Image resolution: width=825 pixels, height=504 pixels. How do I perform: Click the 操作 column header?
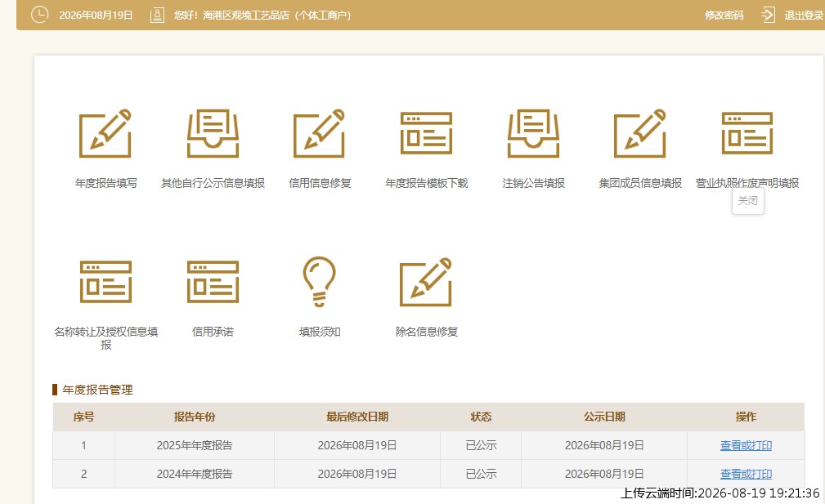coord(746,417)
